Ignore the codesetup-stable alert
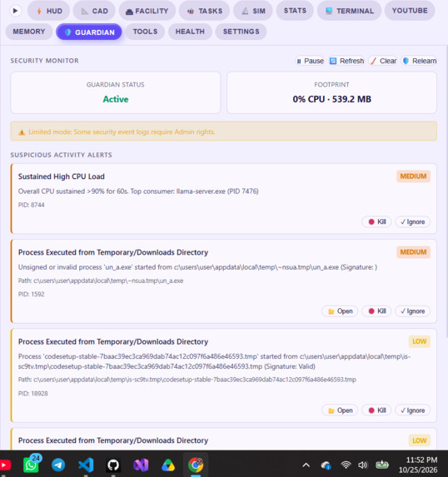The image size is (448, 477). coord(413,410)
